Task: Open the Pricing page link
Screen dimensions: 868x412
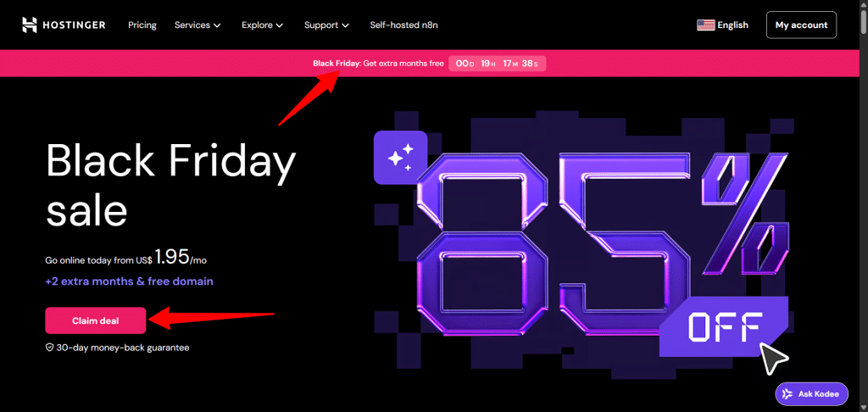Action: tap(142, 25)
